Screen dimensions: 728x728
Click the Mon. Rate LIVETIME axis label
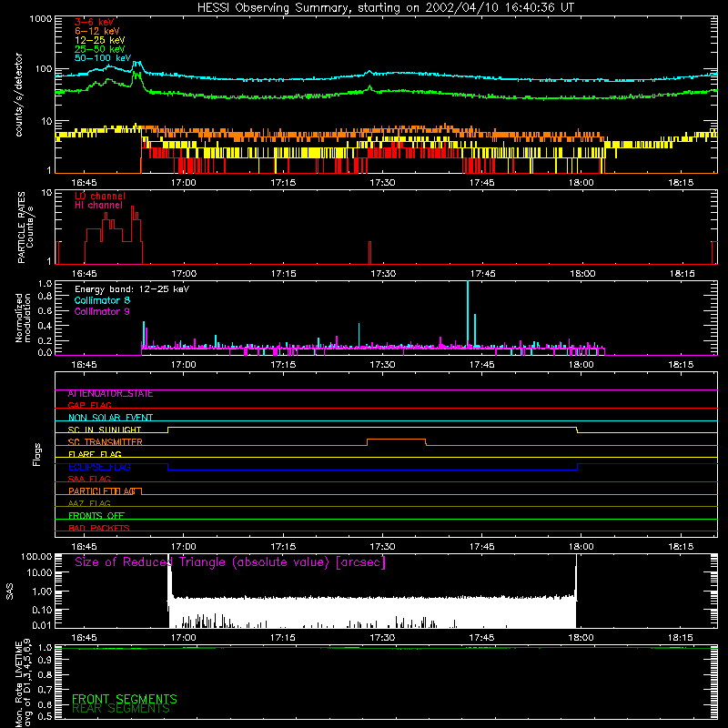tap(24, 682)
